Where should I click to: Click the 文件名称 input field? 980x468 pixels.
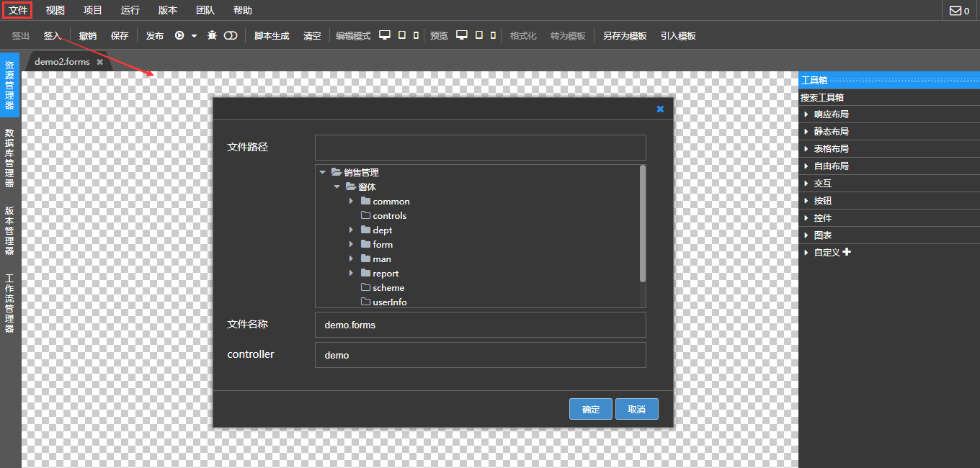pos(480,325)
